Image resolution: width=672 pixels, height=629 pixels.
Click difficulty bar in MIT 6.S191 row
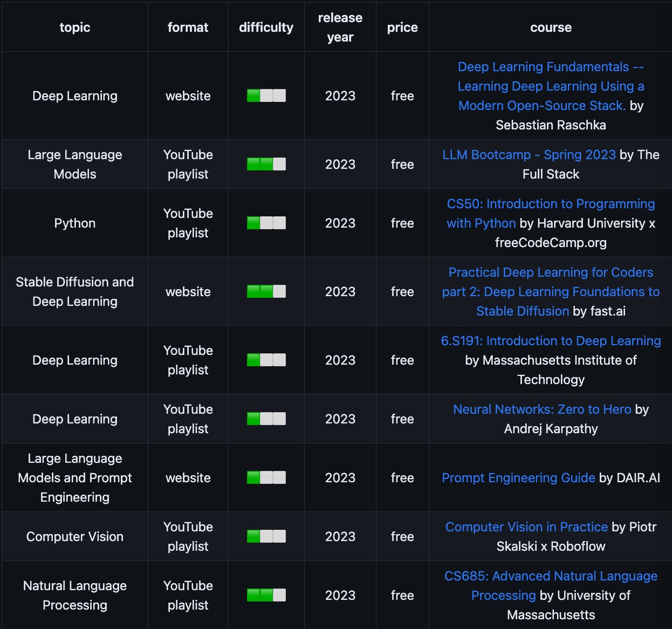click(x=266, y=360)
